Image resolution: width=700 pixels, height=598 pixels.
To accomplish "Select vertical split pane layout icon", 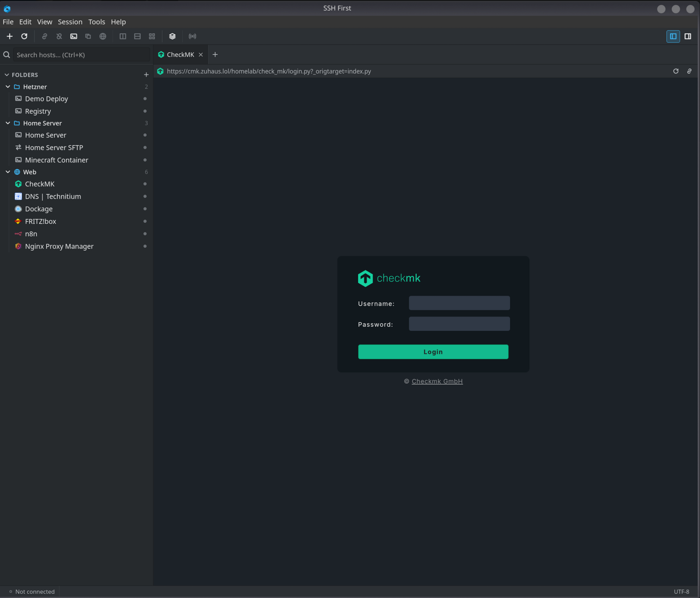I will [x=123, y=36].
